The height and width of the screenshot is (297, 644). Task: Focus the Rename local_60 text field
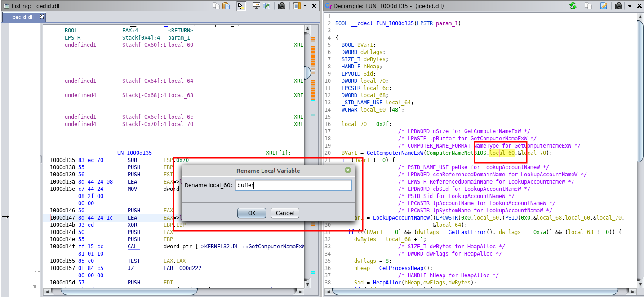click(x=293, y=185)
